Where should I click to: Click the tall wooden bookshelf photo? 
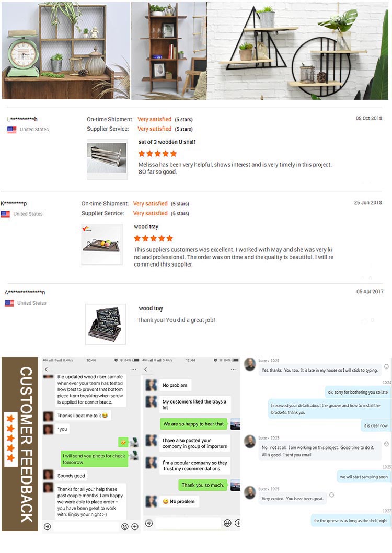click(x=169, y=50)
